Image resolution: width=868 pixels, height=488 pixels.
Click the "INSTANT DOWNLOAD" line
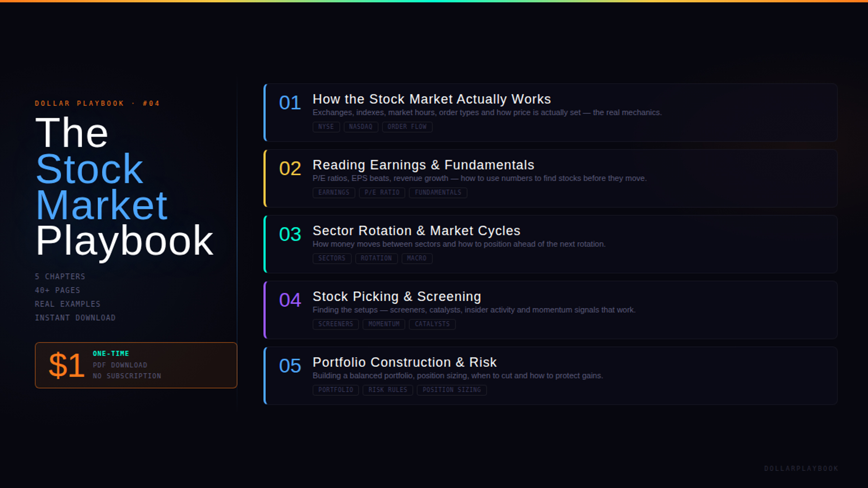[x=75, y=318]
